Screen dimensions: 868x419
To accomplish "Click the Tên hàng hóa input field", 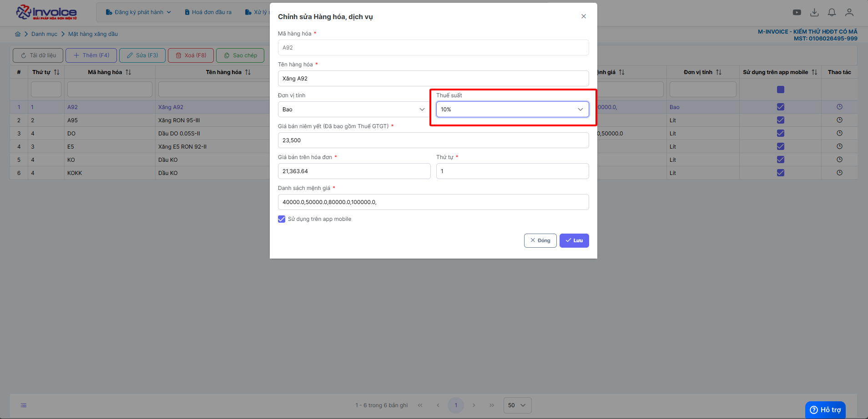I will point(434,79).
